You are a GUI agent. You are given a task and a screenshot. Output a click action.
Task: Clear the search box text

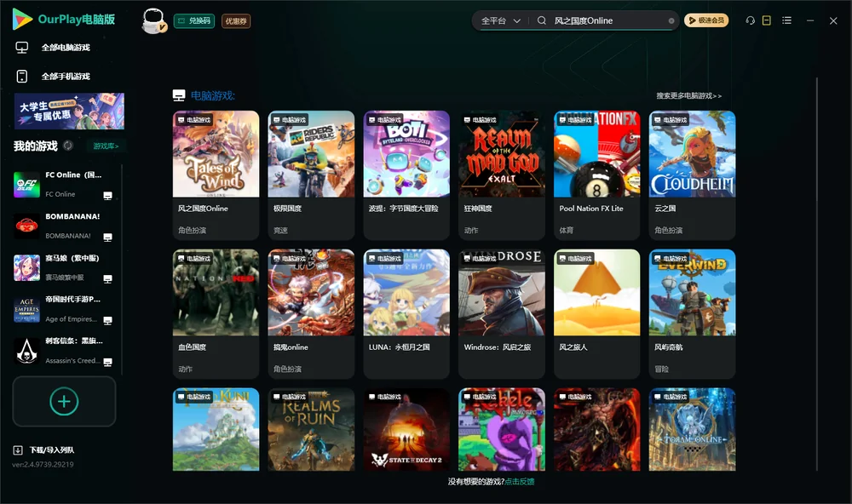[x=671, y=20]
